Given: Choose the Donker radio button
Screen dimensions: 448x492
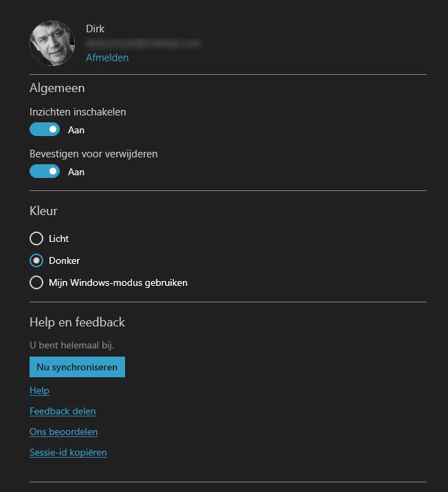Looking at the screenshot, I should coord(36,260).
